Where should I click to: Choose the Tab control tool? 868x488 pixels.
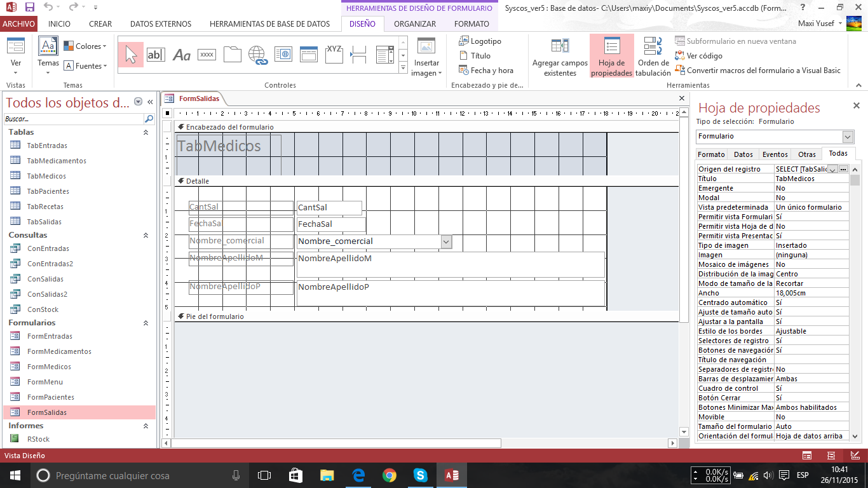(x=232, y=55)
